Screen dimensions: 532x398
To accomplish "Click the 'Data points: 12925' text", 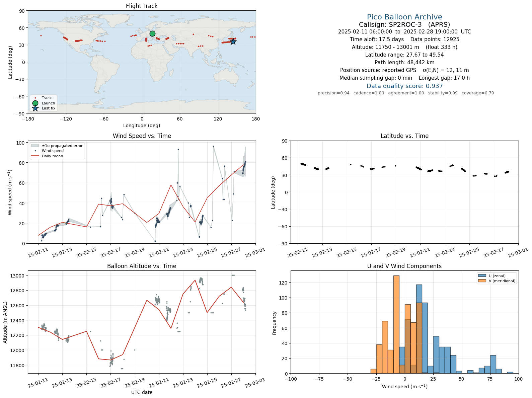I will click(435, 39).
